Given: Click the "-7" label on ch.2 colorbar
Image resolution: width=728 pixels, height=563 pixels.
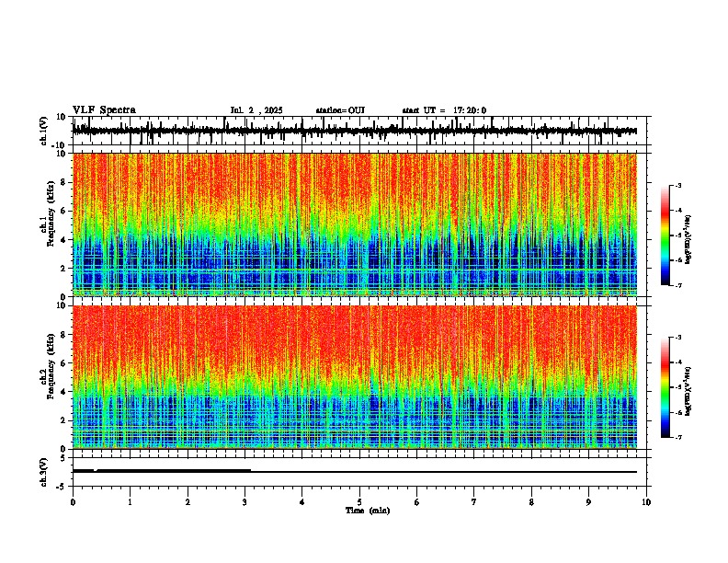Looking at the screenshot, I should click(x=678, y=437).
